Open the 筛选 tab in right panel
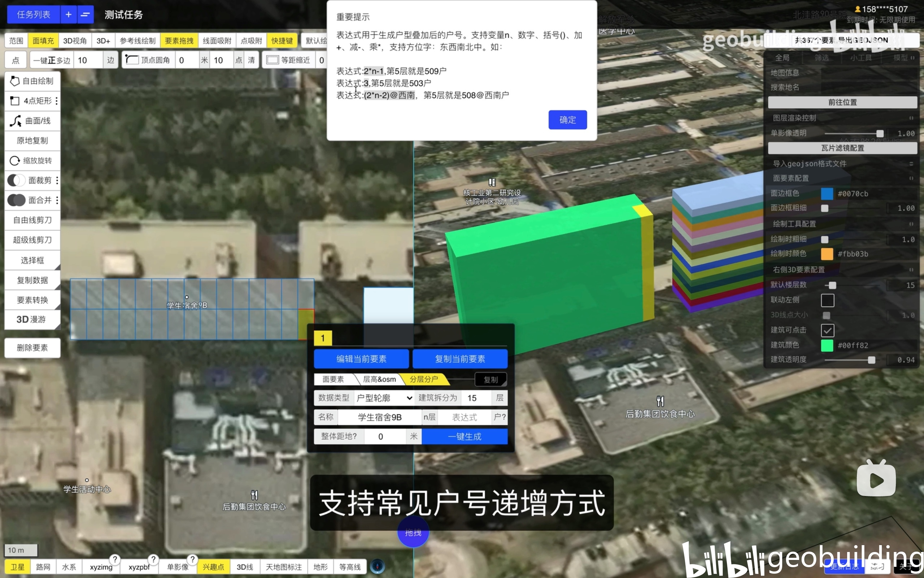 tap(821, 58)
